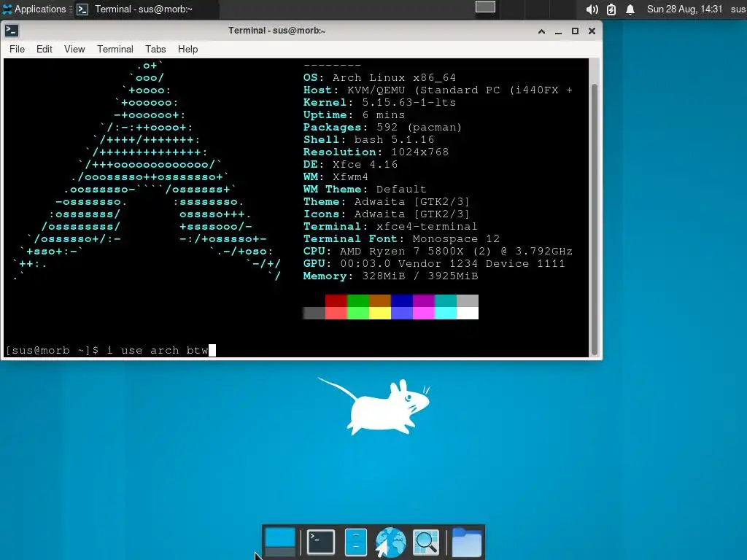
Task: Click the Show Desktop icon in the dock
Action: point(280,542)
